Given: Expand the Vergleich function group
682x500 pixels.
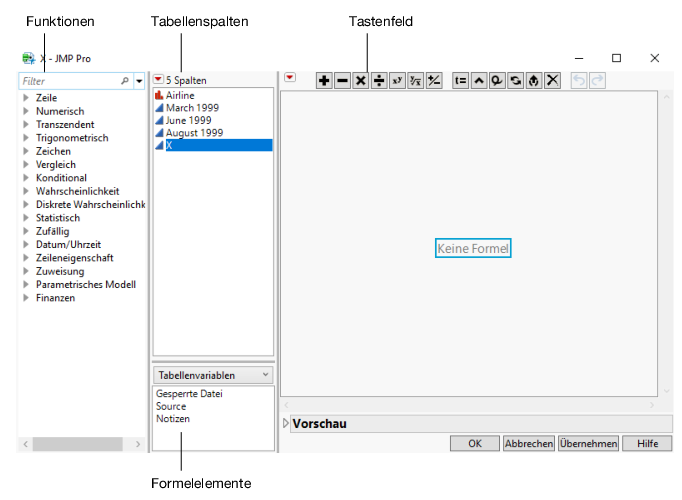Looking at the screenshot, I should pyautogui.click(x=26, y=164).
